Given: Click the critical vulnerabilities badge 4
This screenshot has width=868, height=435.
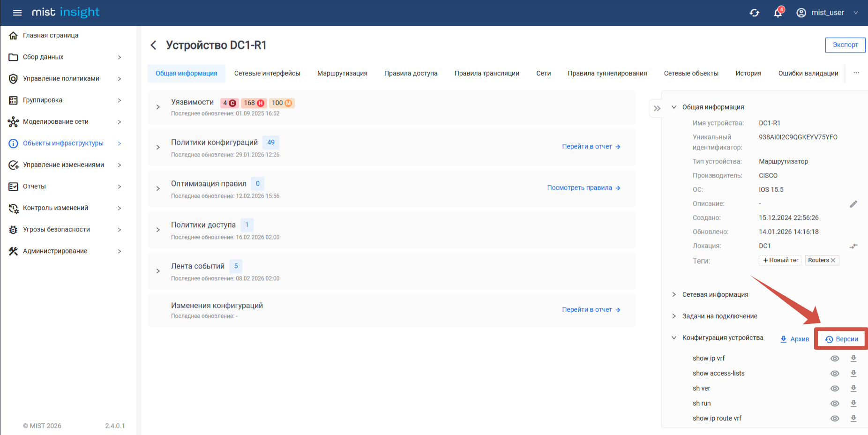Looking at the screenshot, I should (229, 103).
